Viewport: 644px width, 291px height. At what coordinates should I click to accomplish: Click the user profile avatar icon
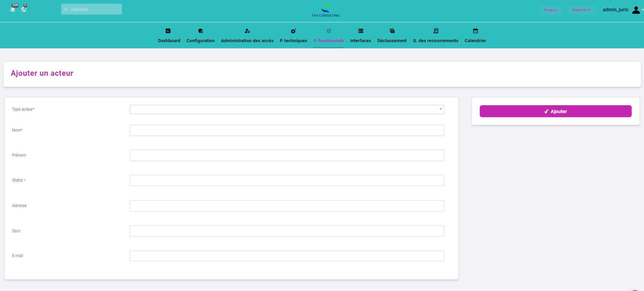(x=636, y=10)
